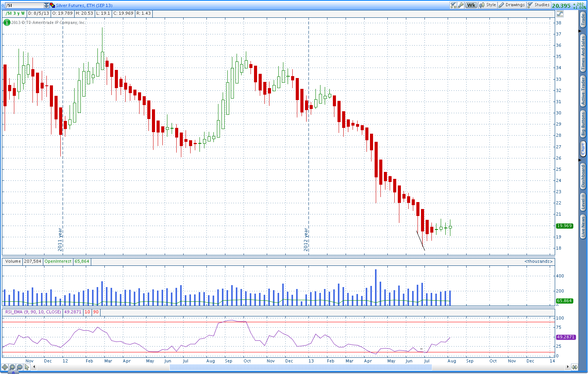Click the 49.2871 RSI value in header
Screen dimensions: 588x374
(x=73, y=312)
